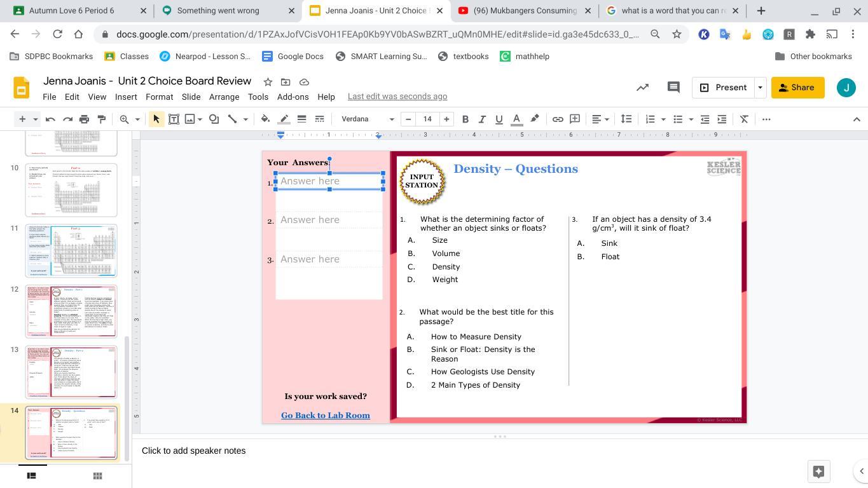
Task: Open comment history icon
Action: (673, 88)
